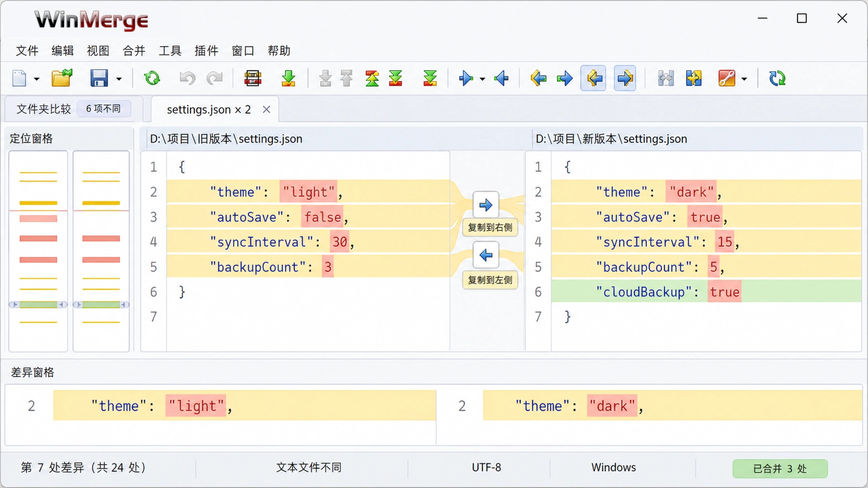Viewport: 868px width, 488px height.
Task: Click the red wrench options icon
Action: tap(727, 78)
